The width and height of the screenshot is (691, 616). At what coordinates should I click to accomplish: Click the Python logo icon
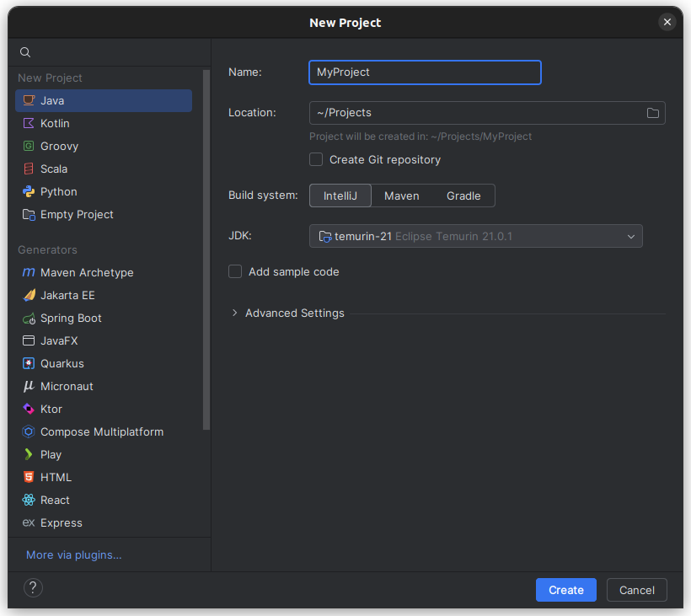[x=29, y=191]
